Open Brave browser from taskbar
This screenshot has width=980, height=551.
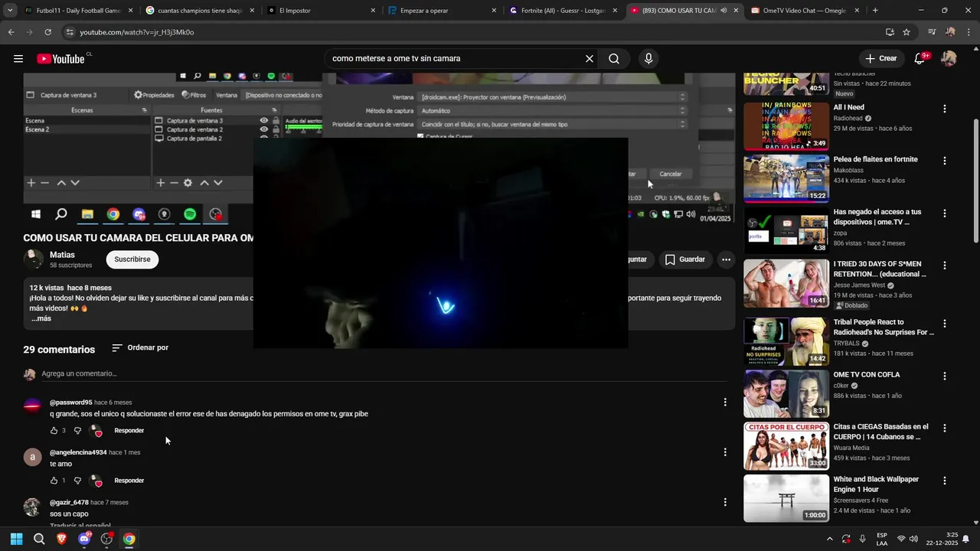[x=61, y=539]
